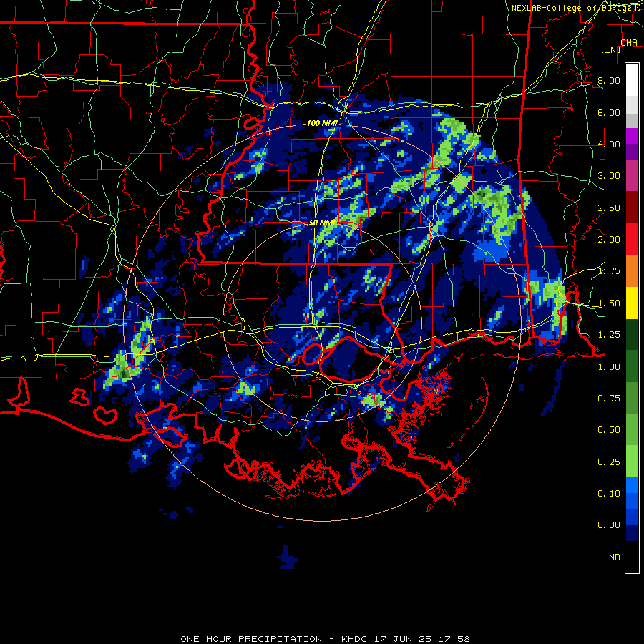The width and height of the screenshot is (644, 644).
Task: Select the dark red 2.50 legend swatch
Action: click(x=632, y=208)
